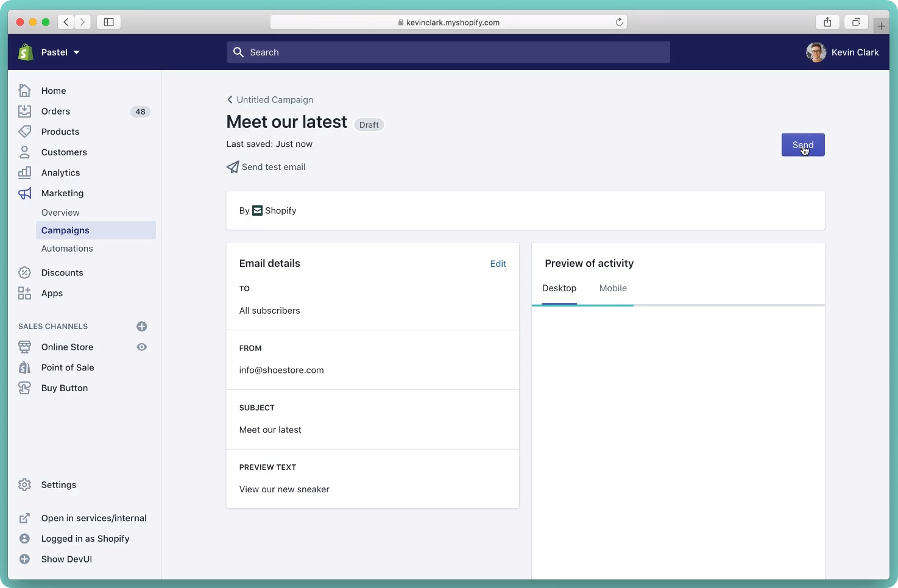Navigate browser forward
This screenshot has width=898, height=588.
click(82, 22)
